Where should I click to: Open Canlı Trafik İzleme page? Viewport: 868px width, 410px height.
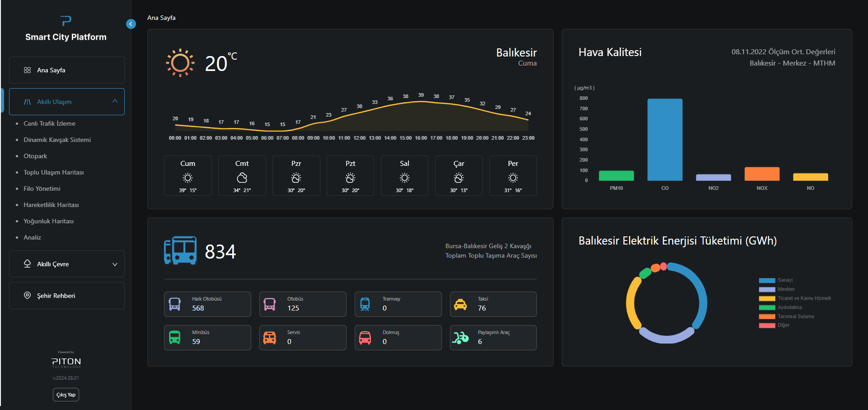[49, 123]
